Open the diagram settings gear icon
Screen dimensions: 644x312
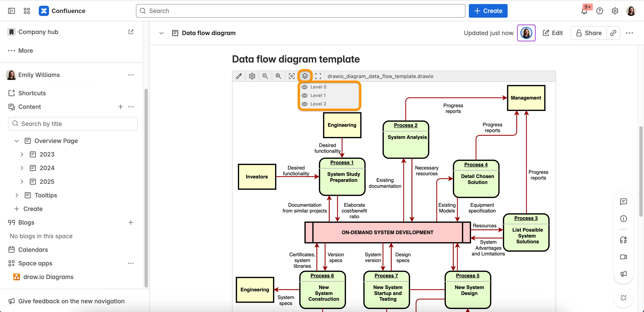[x=252, y=76]
